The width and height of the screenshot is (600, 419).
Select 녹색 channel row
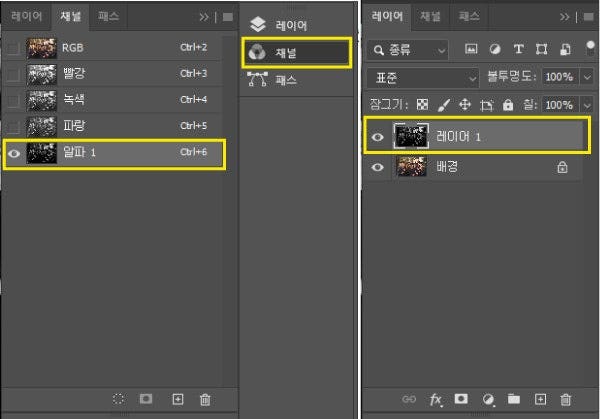pyautogui.click(x=112, y=100)
